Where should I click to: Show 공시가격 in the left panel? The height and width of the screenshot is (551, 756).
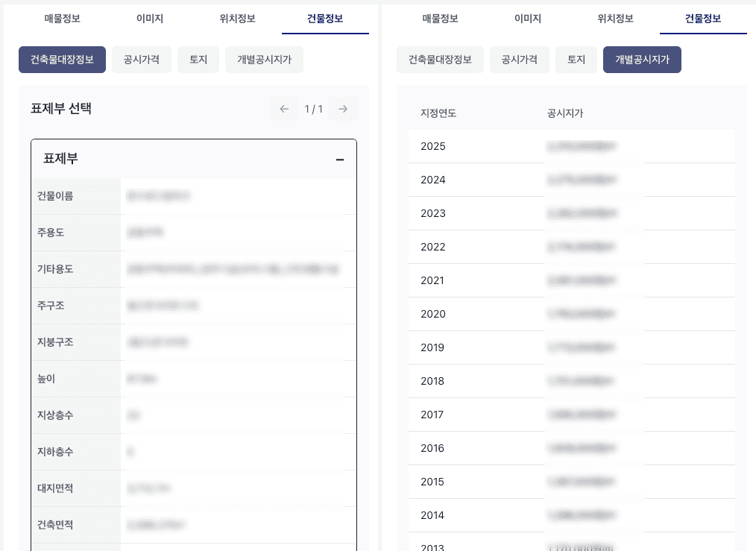tap(142, 60)
